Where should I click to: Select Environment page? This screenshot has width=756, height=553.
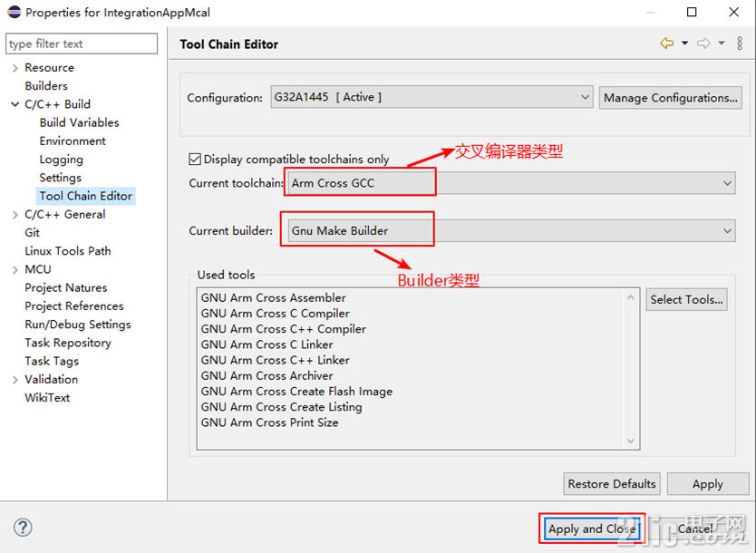click(73, 141)
